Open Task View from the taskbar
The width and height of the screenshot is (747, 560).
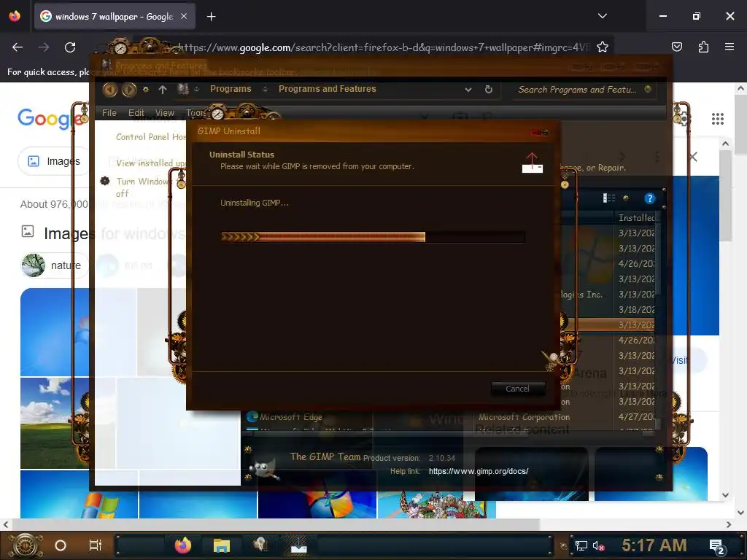(x=96, y=545)
